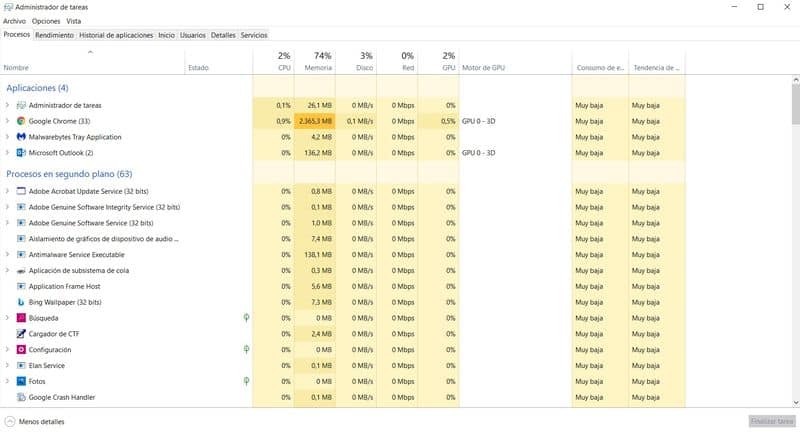Click the Microsoft Outlook process icon
Screen dimensions: 800x435
21,153
